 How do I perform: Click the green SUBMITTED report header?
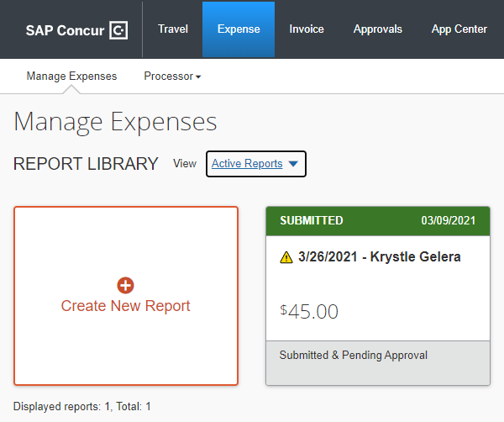click(x=312, y=221)
